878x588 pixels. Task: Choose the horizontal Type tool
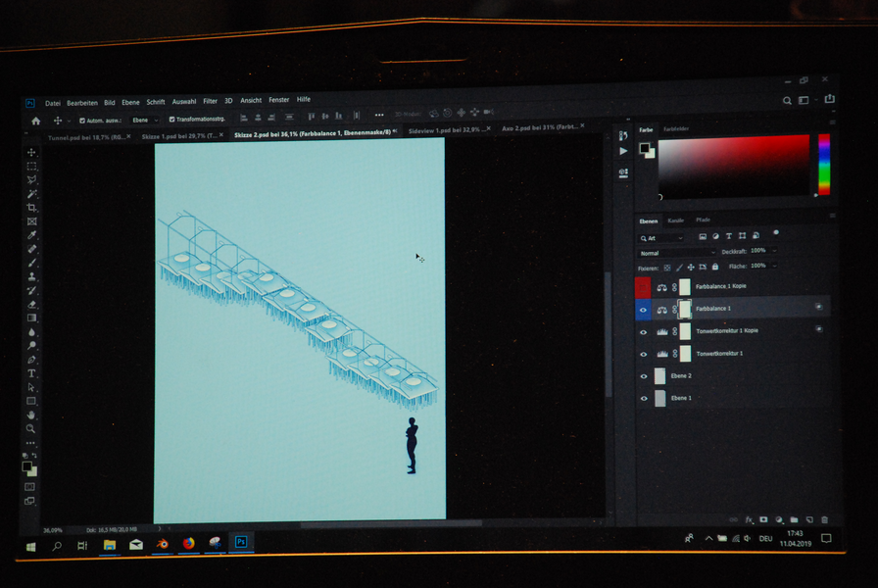tap(31, 373)
